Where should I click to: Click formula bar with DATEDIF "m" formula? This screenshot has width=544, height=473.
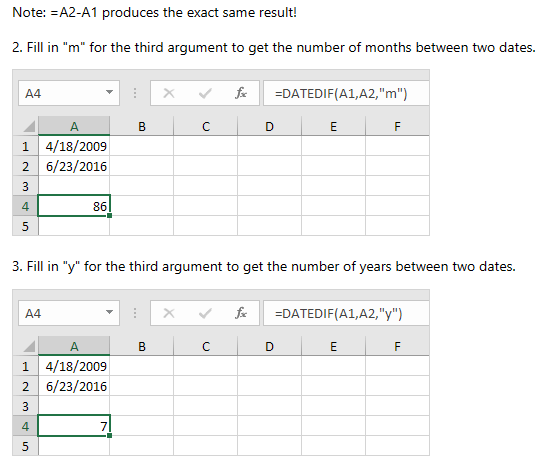coord(346,93)
